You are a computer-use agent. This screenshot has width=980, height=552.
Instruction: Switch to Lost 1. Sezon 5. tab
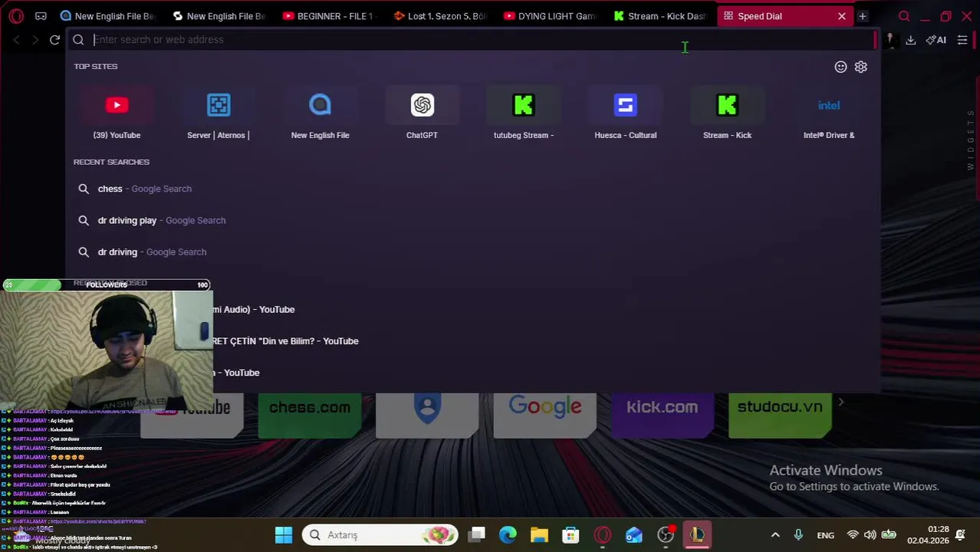point(442,16)
